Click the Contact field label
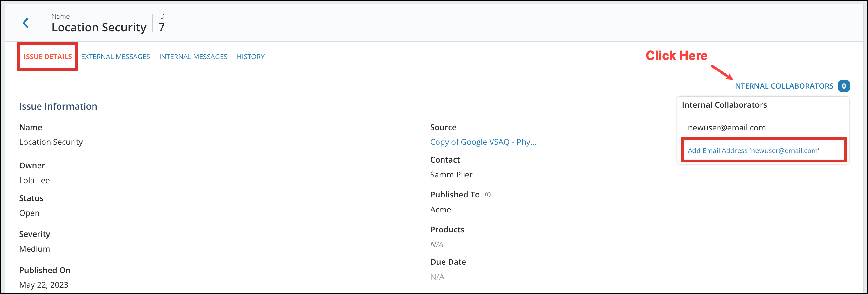Screen dimensions: 868x294 445,160
